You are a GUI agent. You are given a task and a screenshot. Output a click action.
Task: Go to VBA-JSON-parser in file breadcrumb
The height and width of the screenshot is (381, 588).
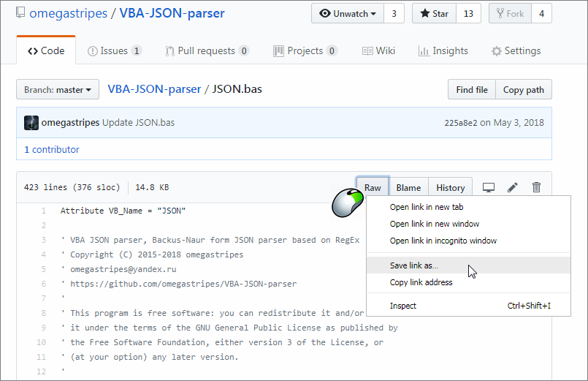[155, 89]
